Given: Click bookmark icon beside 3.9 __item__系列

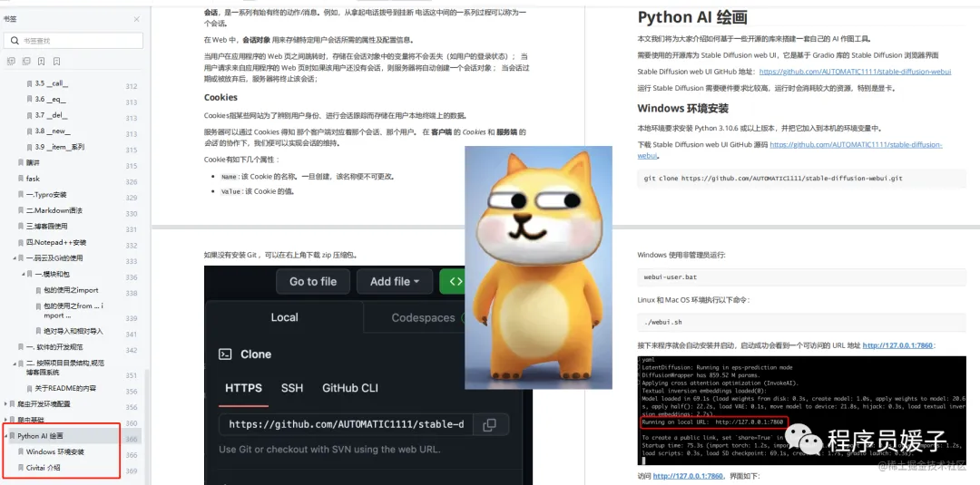Looking at the screenshot, I should [x=29, y=147].
